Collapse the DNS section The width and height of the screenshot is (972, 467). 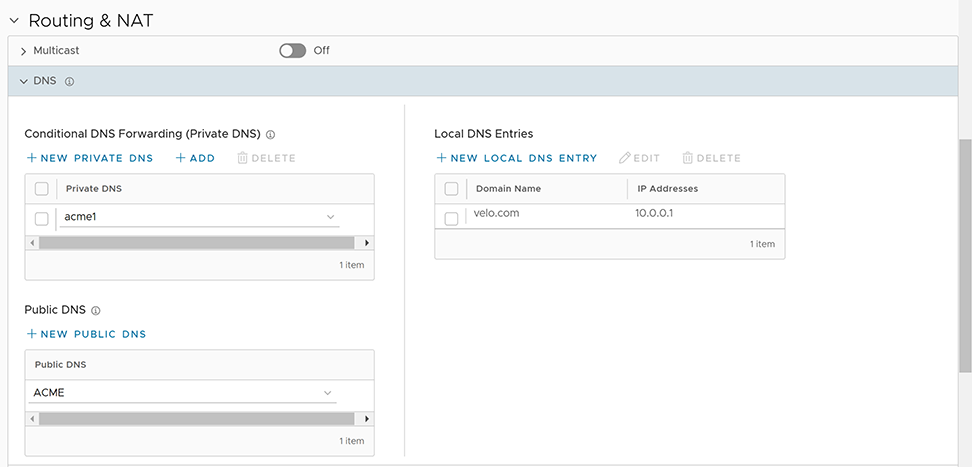(23, 82)
